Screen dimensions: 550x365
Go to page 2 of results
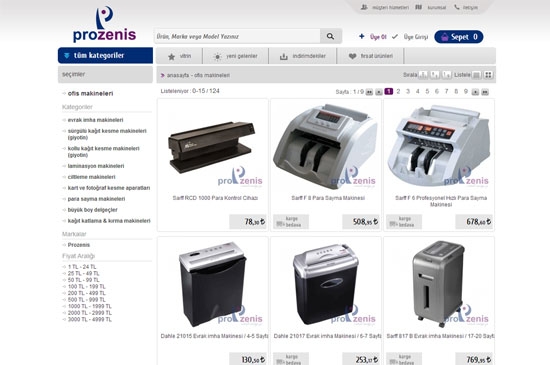[x=398, y=92]
